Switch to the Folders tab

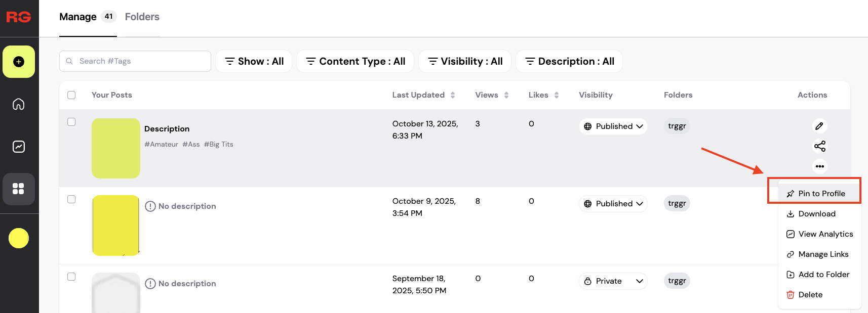pos(142,17)
